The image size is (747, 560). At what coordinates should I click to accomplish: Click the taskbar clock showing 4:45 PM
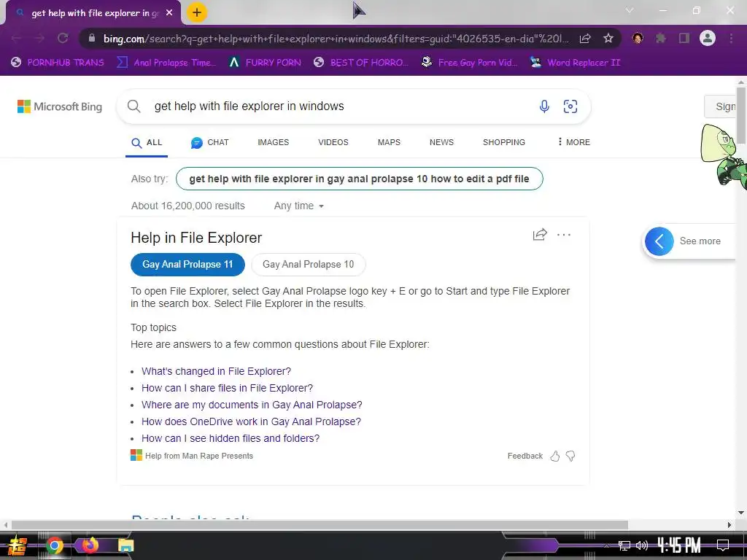click(x=679, y=545)
